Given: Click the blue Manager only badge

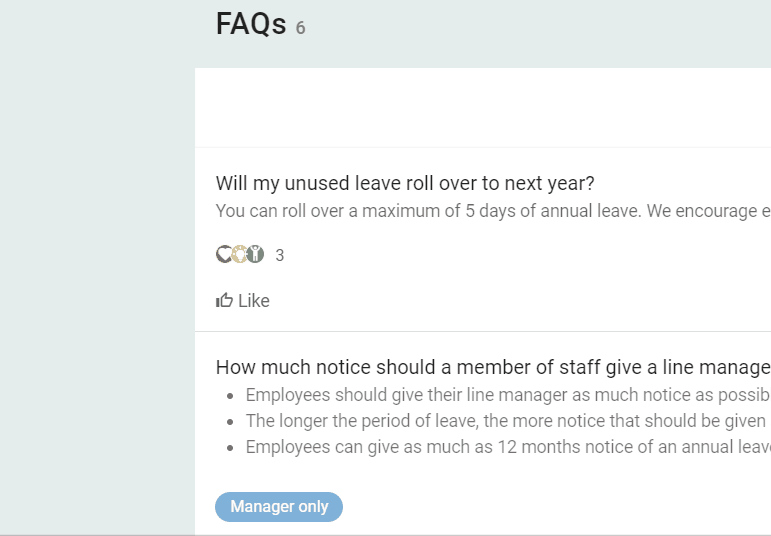Looking at the screenshot, I should [x=279, y=506].
